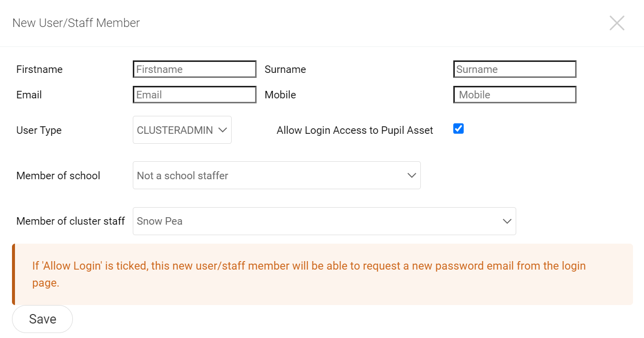Screen dimensions: 644x338
Task: Select the Email input field
Action: (195, 95)
